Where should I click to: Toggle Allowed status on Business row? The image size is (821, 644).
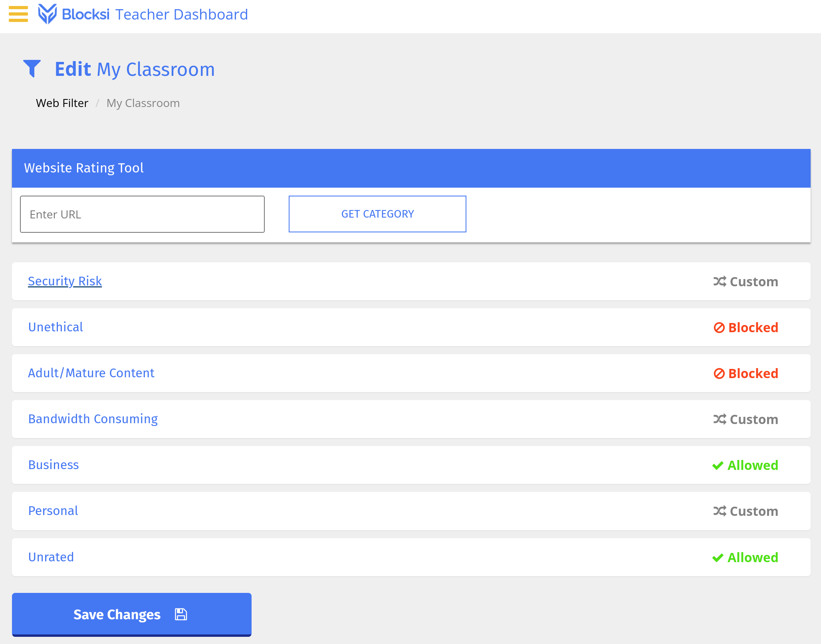click(x=745, y=465)
